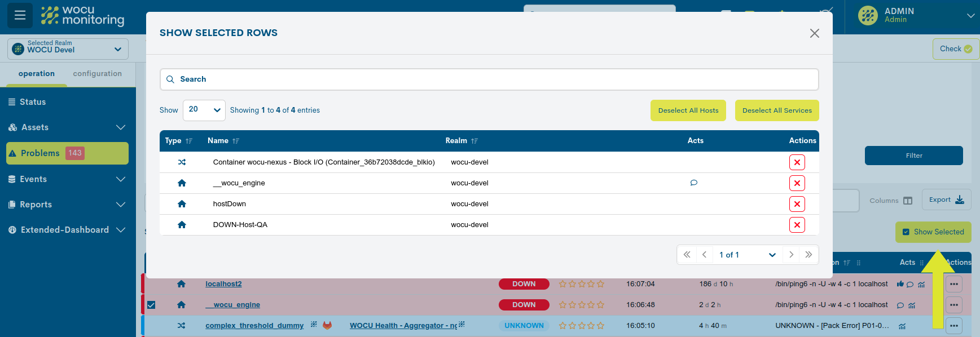Uncheck the __wocu_engine row checkbox
This screenshot has width=980, height=337.
151,305
